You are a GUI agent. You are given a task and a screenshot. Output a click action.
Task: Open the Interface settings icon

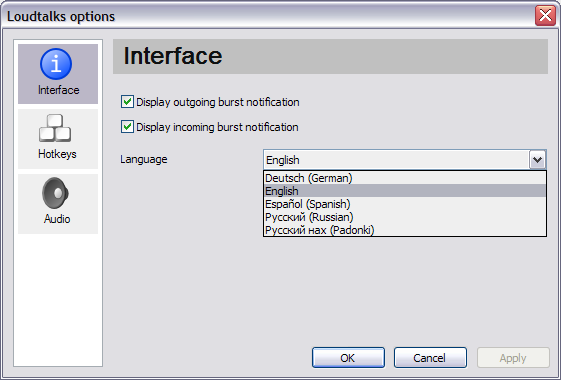coord(56,64)
